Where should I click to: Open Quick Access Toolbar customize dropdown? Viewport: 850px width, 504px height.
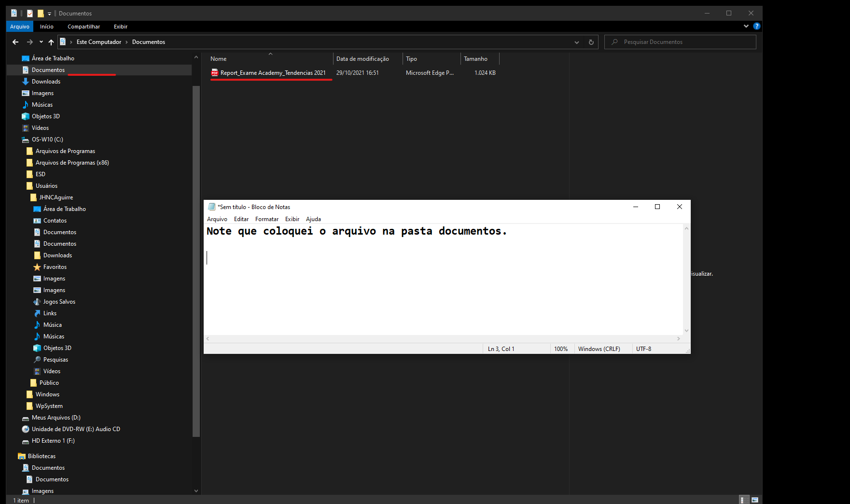pos(49,14)
